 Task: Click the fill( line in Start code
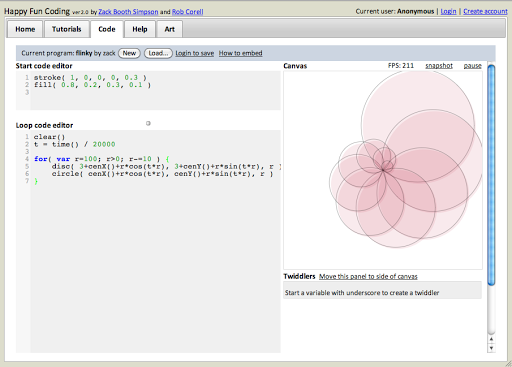[x=92, y=85]
